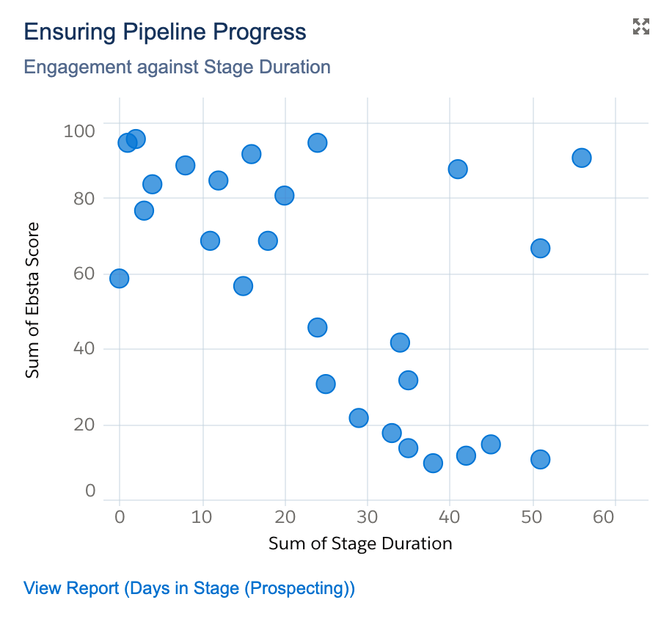Click the data point at duration 0, score 59
The image size is (672, 619).
tap(119, 278)
